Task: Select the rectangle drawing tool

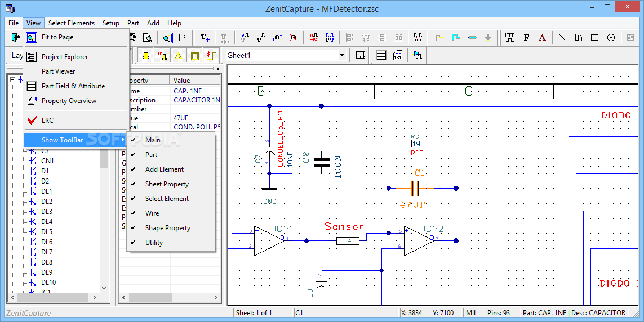Action: [x=594, y=38]
